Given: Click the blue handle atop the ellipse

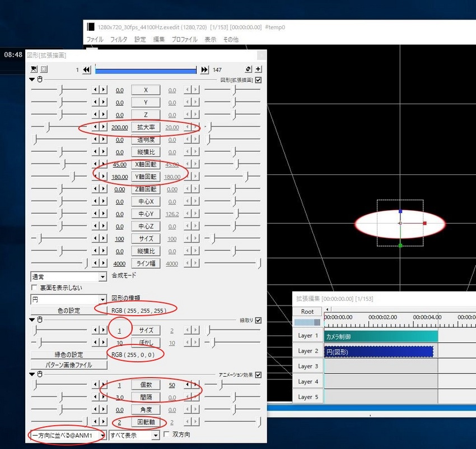Looking at the screenshot, I should coord(400,211).
